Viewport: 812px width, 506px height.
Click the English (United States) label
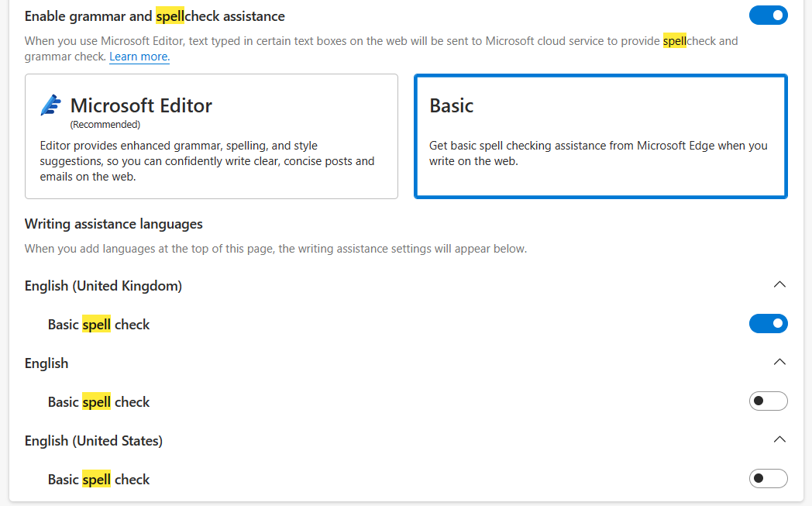point(93,441)
